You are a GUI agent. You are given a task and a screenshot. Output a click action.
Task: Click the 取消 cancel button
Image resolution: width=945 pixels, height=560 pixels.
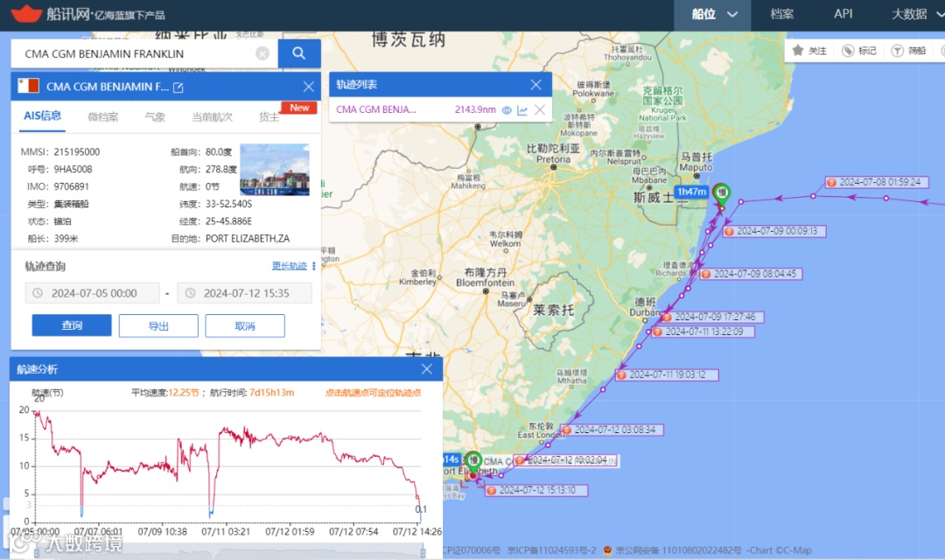245,325
